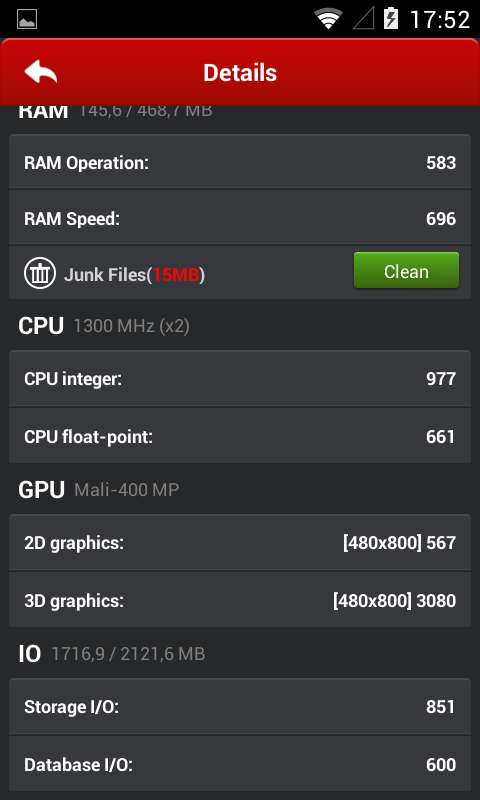Image resolution: width=480 pixels, height=800 pixels.
Task: Tap the 2D graphics score row
Action: point(240,543)
